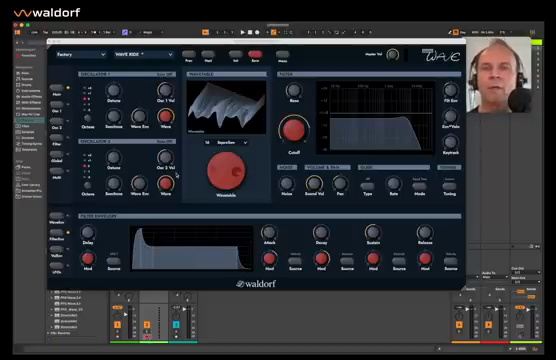Click the Noise knob
Viewport: 556px width, 360px height.
point(287,183)
